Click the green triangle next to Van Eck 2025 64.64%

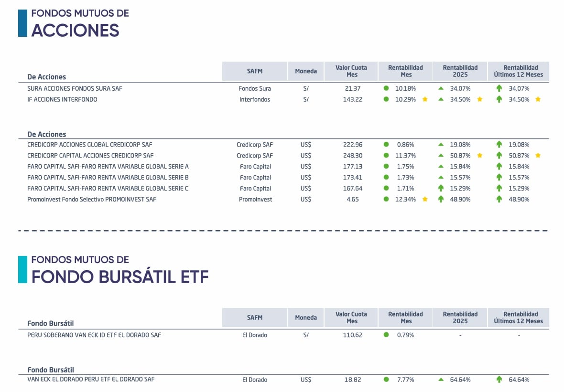(441, 380)
